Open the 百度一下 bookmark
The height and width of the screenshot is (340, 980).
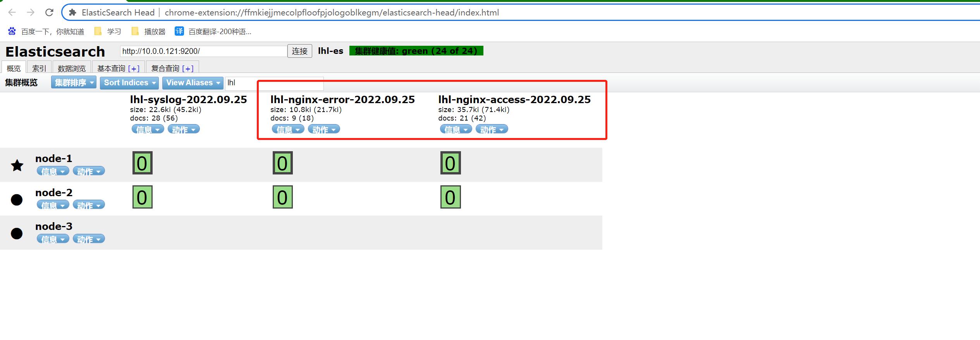coord(46,31)
